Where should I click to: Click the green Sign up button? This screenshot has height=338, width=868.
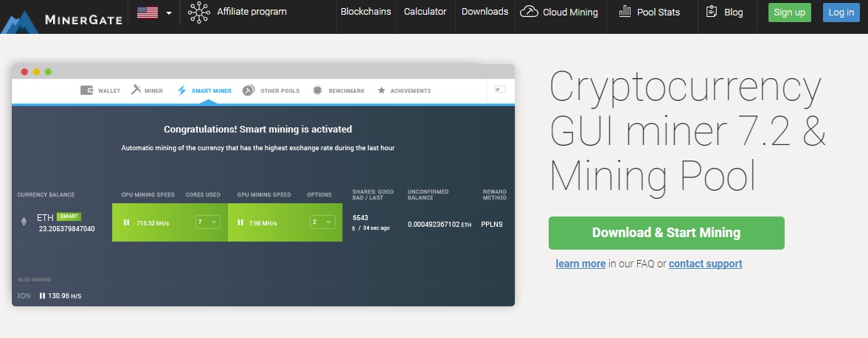[789, 13]
